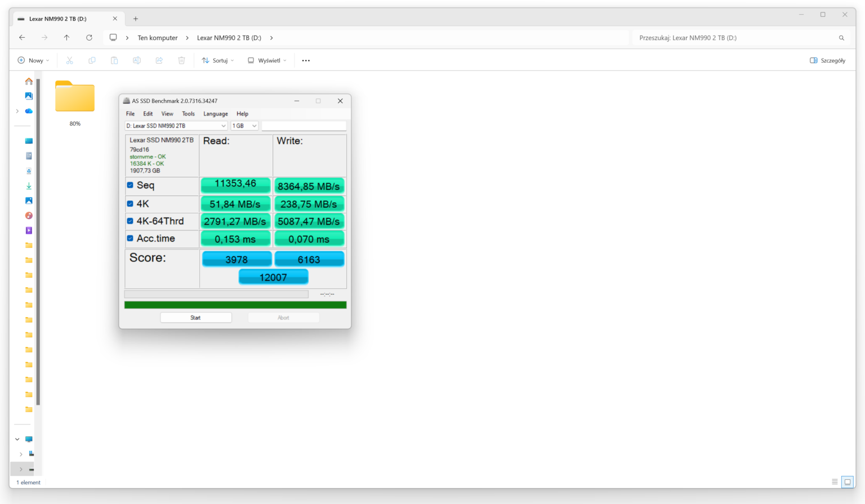865x504 pixels.
Task: Open the 1 GB test size dropdown
Action: coord(244,126)
